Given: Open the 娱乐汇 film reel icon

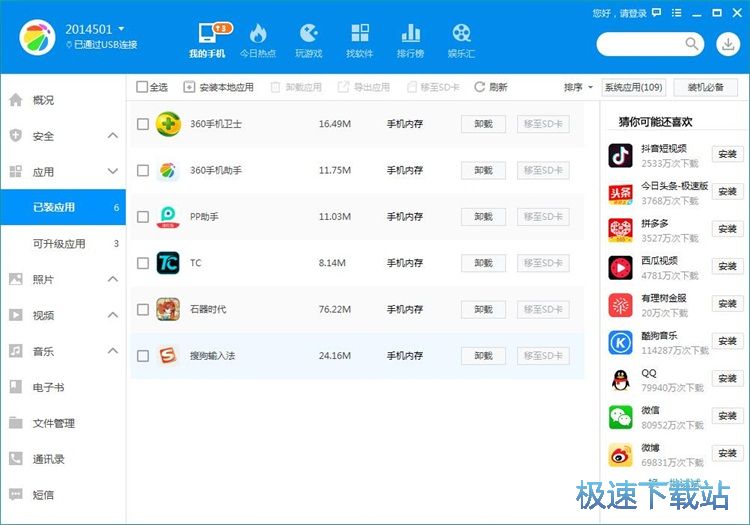Looking at the screenshot, I should point(461,33).
